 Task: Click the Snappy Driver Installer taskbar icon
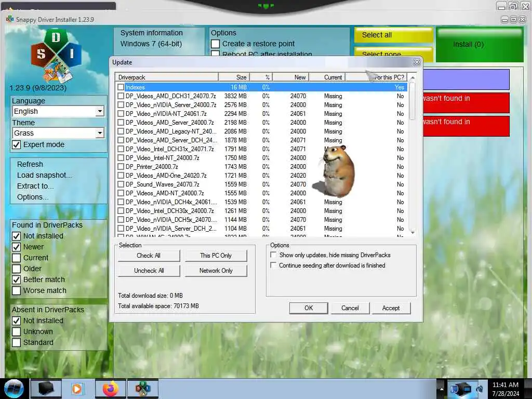coord(143,389)
